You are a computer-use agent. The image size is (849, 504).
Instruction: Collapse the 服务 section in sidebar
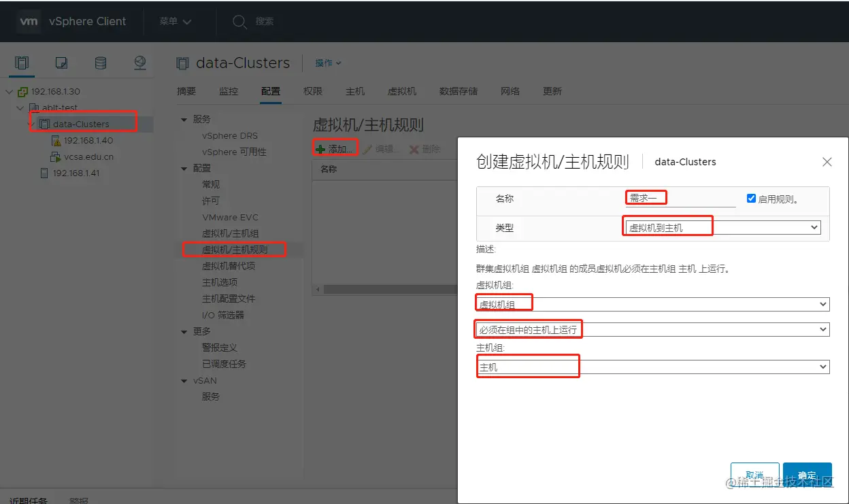click(184, 119)
